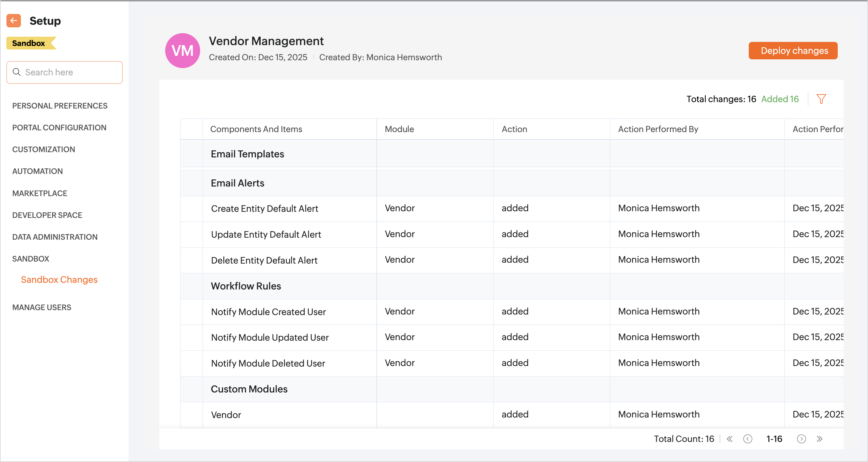This screenshot has width=868, height=462.
Task: Open Data Administration section
Action: click(55, 237)
